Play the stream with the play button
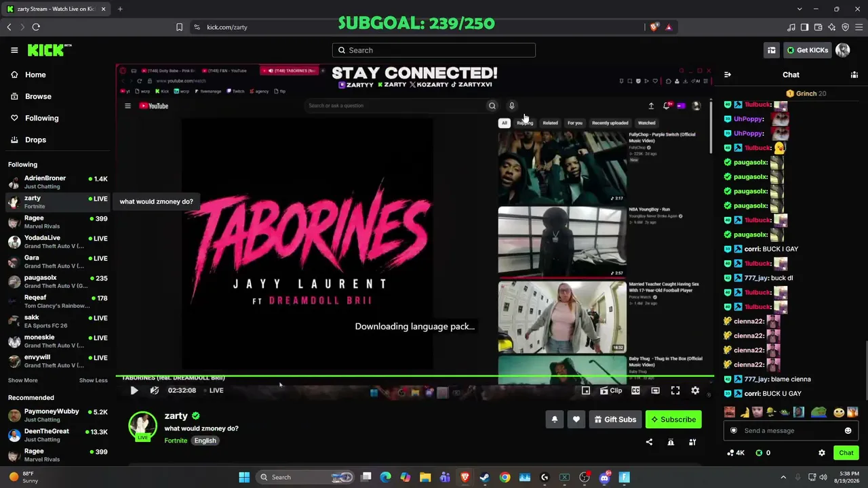This screenshot has width=868, height=488. click(134, 390)
